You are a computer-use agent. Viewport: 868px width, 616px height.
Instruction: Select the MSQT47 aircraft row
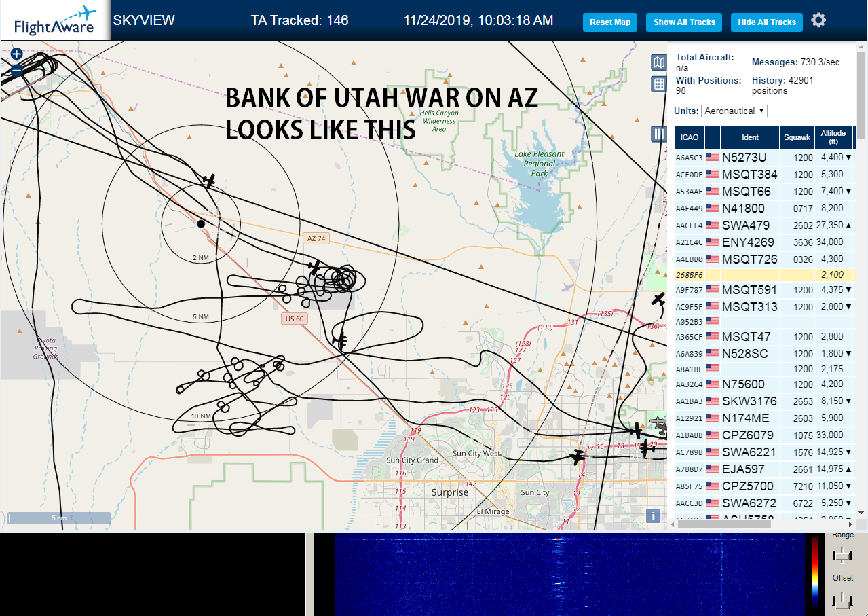[765, 337]
